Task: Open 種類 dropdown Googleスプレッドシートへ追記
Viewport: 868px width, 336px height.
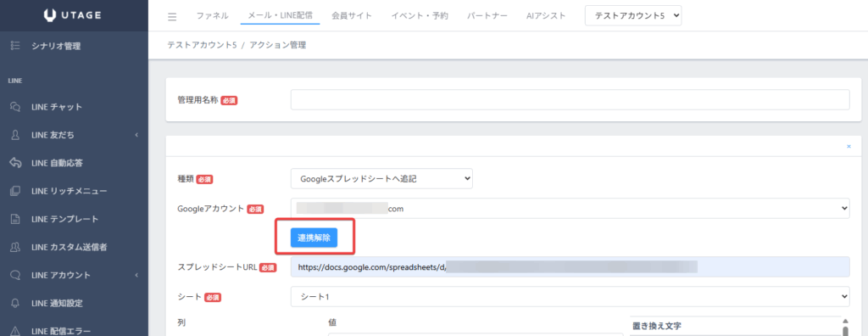Action: [x=381, y=178]
